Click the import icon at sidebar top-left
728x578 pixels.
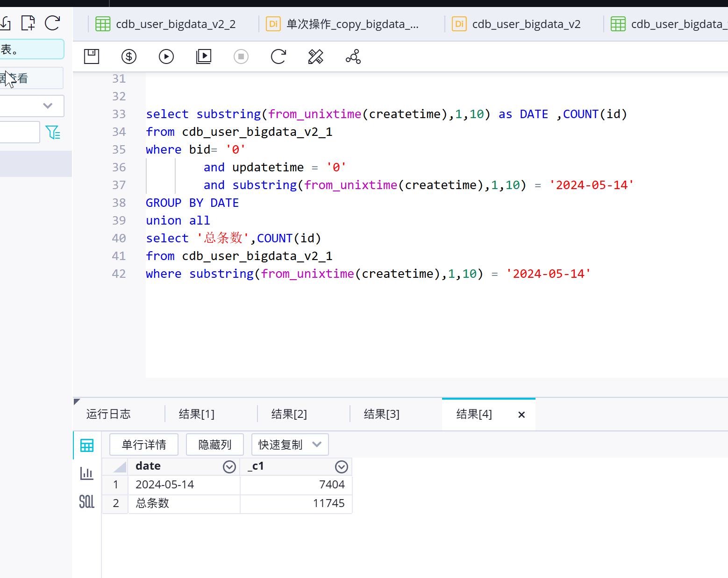click(x=5, y=23)
